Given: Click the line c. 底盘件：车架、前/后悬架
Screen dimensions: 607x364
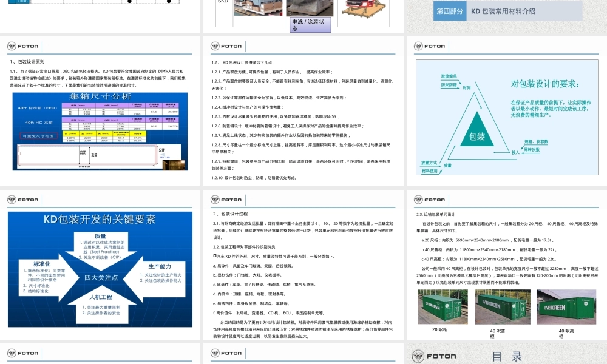Looking at the screenshot, I should pos(264,285).
